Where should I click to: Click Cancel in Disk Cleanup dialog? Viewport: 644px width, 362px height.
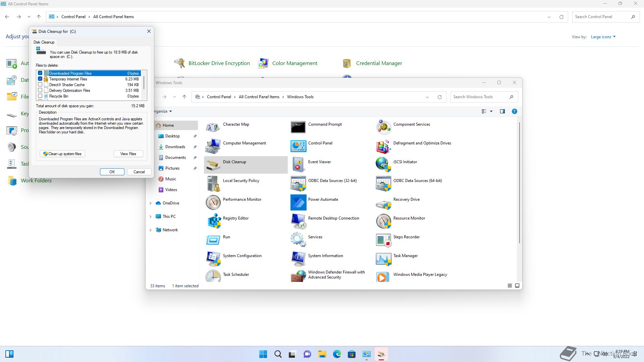[x=139, y=172]
